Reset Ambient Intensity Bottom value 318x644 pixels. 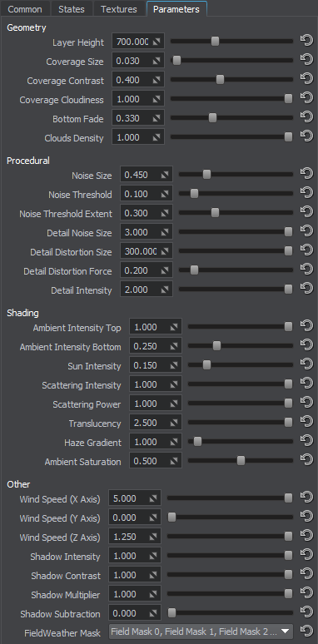coord(306,346)
